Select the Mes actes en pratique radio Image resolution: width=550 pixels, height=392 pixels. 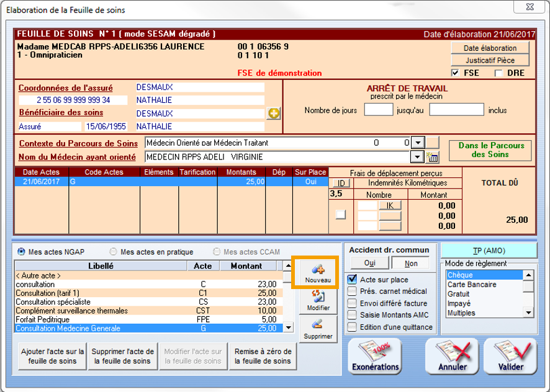click(114, 252)
